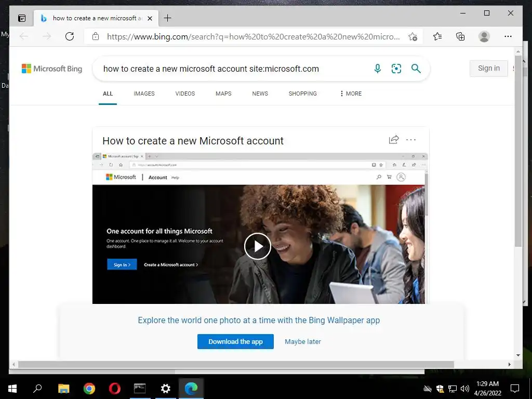
Task: Open visual search camera icon
Action: [x=396, y=69]
